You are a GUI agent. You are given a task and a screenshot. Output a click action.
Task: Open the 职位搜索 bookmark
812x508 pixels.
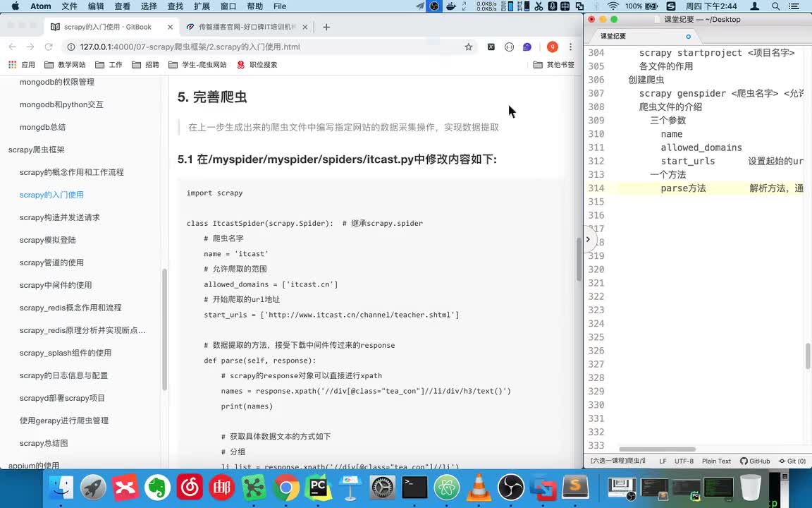[257, 65]
